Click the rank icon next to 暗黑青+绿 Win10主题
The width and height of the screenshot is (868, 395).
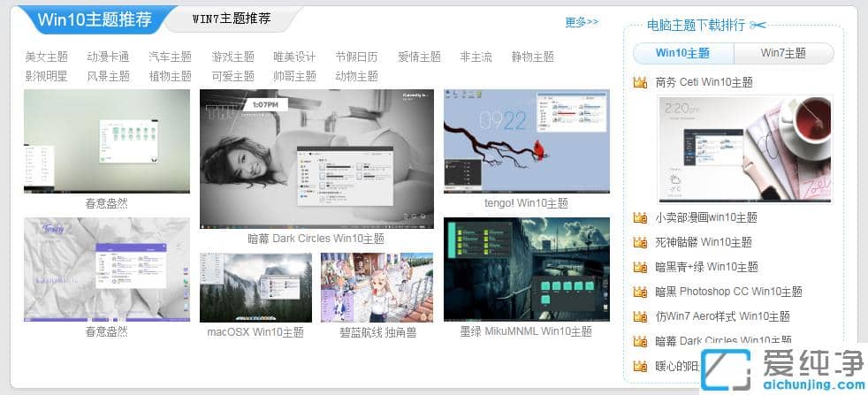(x=641, y=267)
